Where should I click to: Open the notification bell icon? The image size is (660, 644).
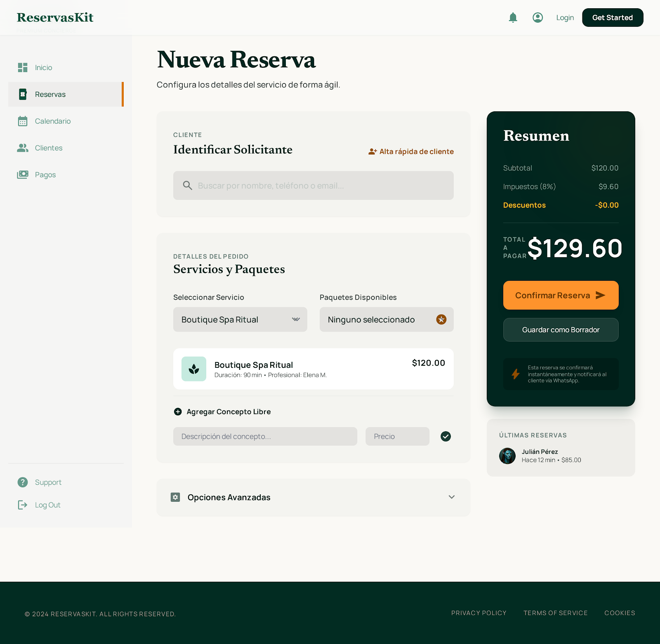tap(513, 17)
